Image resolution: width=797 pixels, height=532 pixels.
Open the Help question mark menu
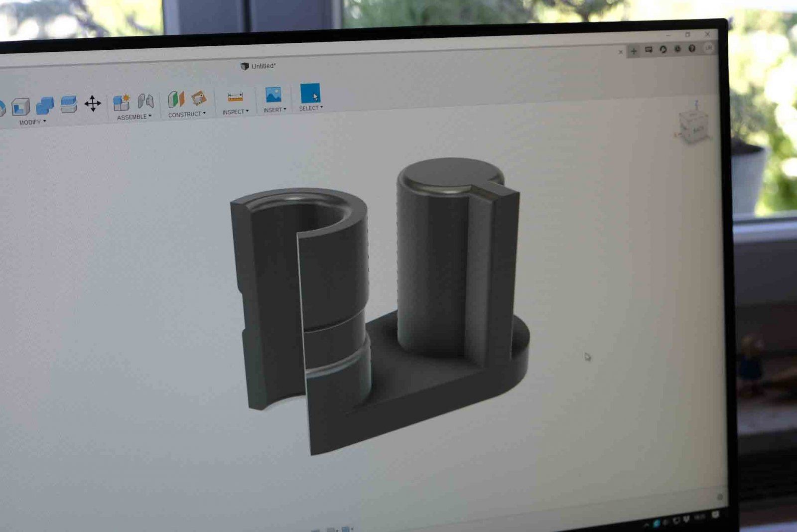(692, 48)
